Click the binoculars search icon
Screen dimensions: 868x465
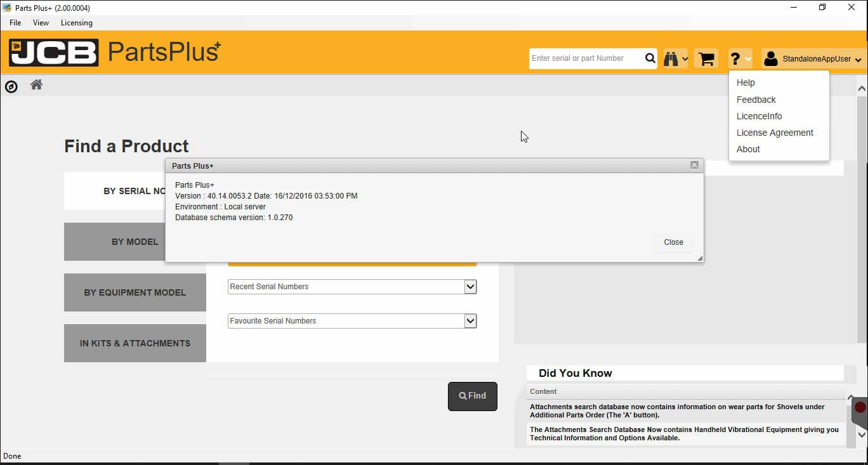tap(671, 59)
